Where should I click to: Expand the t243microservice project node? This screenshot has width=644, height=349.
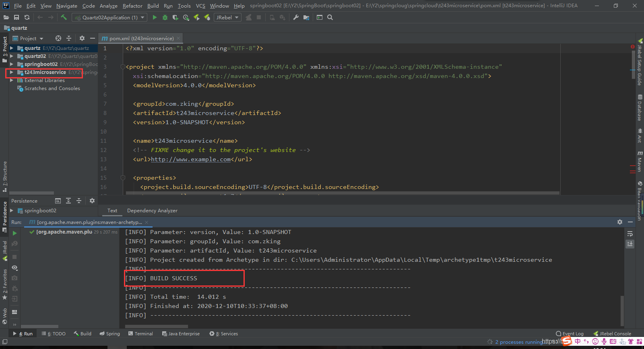[x=12, y=72]
